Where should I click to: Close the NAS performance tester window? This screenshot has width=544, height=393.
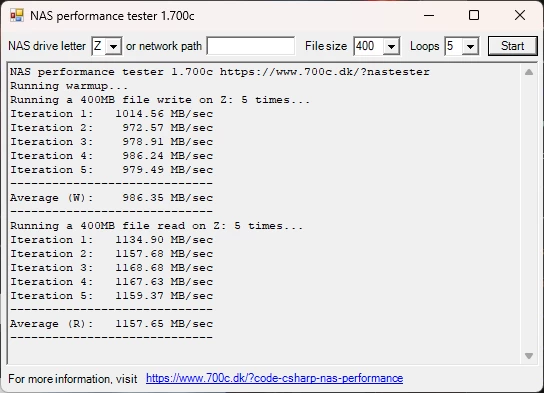click(520, 16)
